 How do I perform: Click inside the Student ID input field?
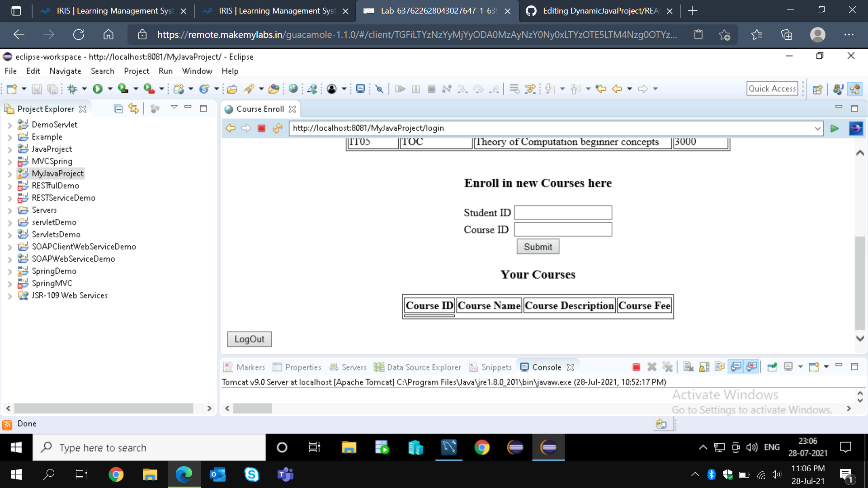(x=562, y=212)
